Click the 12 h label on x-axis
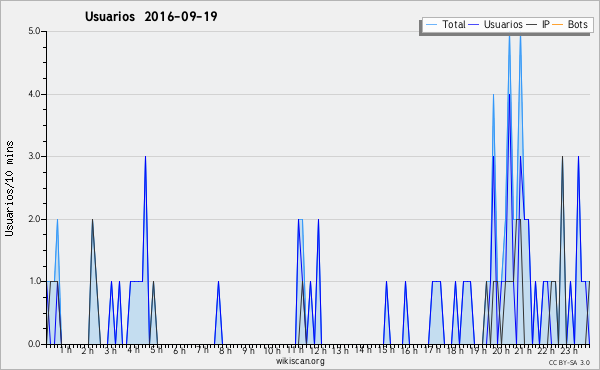600x370 pixels. pos(318,350)
